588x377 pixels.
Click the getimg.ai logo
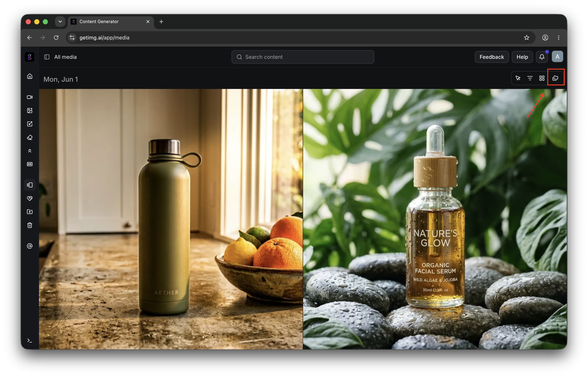(x=30, y=57)
